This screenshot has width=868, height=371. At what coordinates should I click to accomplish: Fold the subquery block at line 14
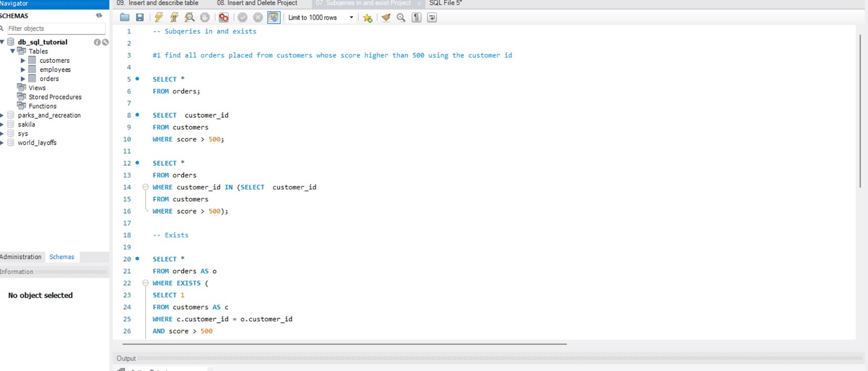click(x=145, y=187)
